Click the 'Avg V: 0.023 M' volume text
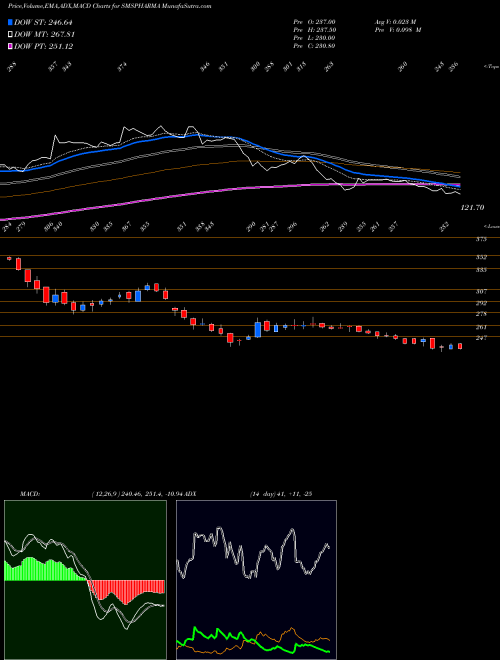This screenshot has width=500, height=660. pos(394,22)
